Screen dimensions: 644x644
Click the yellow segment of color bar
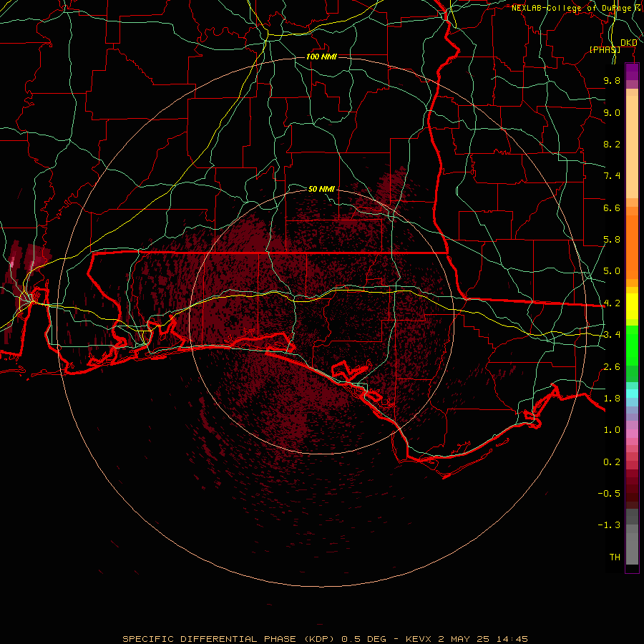pos(632,306)
